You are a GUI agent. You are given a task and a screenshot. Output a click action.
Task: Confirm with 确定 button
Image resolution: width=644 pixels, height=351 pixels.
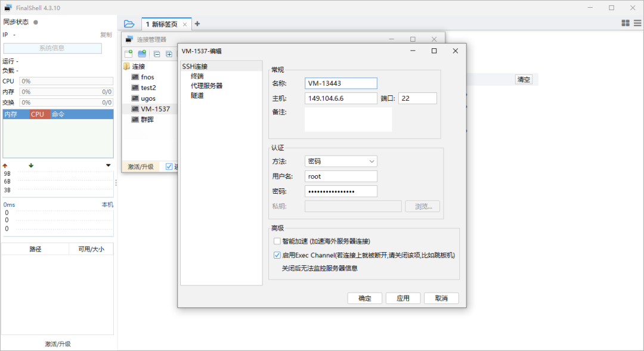click(365, 298)
